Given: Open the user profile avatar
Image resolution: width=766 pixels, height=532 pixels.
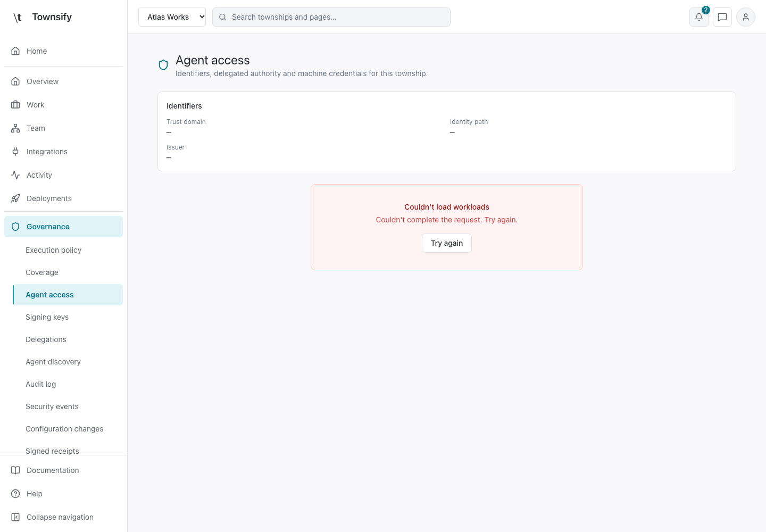Looking at the screenshot, I should pos(746,17).
